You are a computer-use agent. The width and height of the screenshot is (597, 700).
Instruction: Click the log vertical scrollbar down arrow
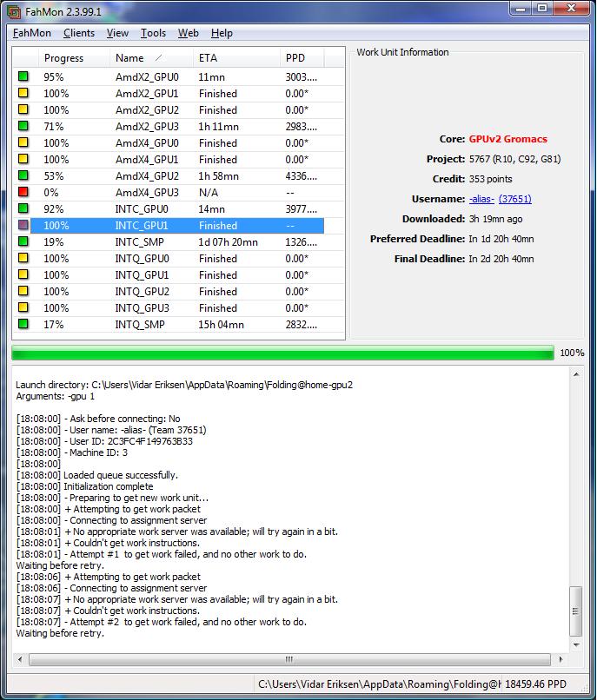point(576,644)
